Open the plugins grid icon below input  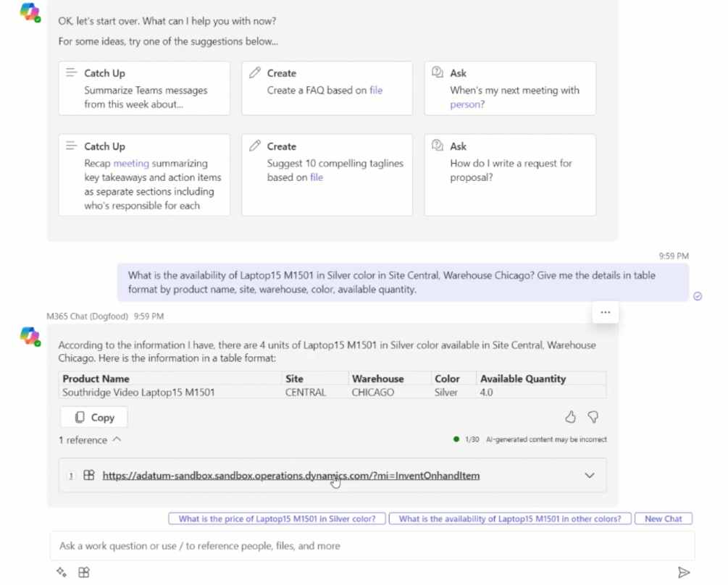83,572
